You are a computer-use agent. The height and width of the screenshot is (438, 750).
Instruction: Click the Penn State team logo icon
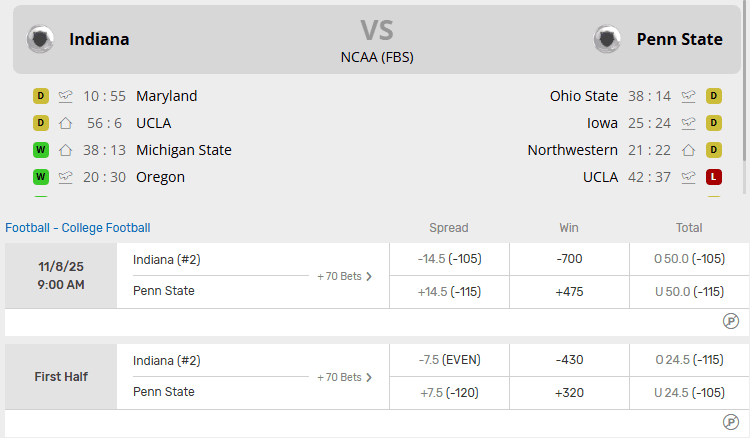607,39
